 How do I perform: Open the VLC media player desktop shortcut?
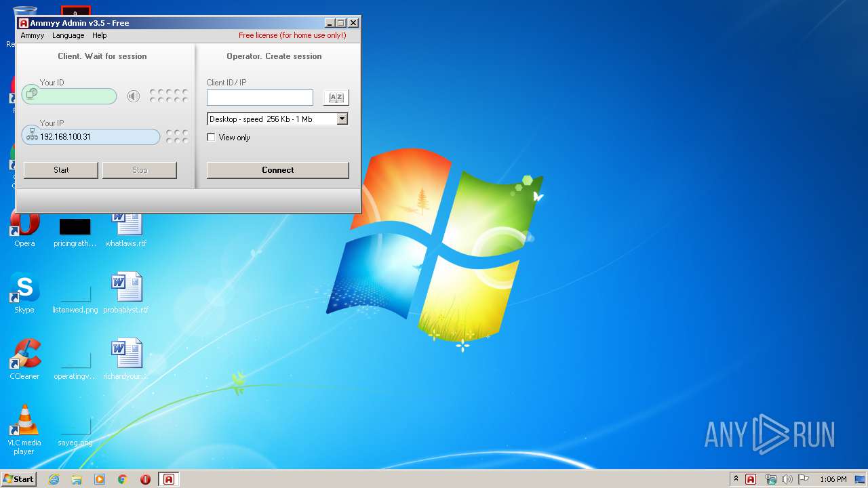click(24, 430)
